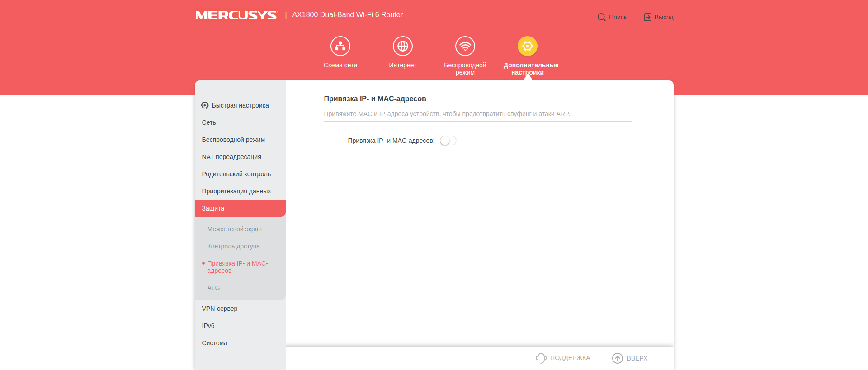The image size is (868, 370).
Task: Select the Advanced settings gear icon
Action: [x=527, y=46]
